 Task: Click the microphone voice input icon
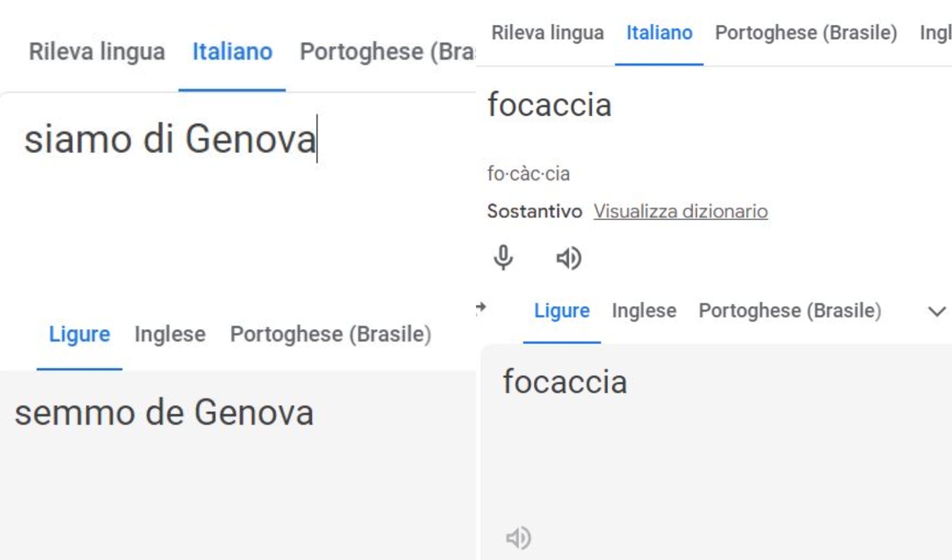coord(503,257)
